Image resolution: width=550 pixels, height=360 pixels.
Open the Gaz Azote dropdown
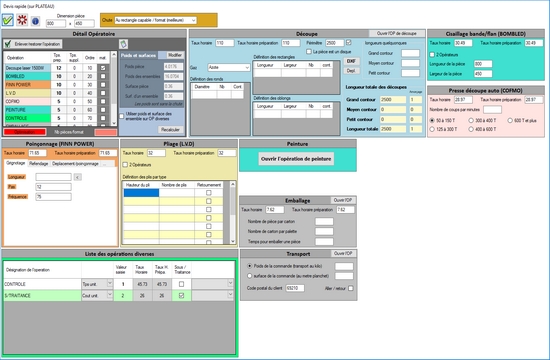[247, 67]
